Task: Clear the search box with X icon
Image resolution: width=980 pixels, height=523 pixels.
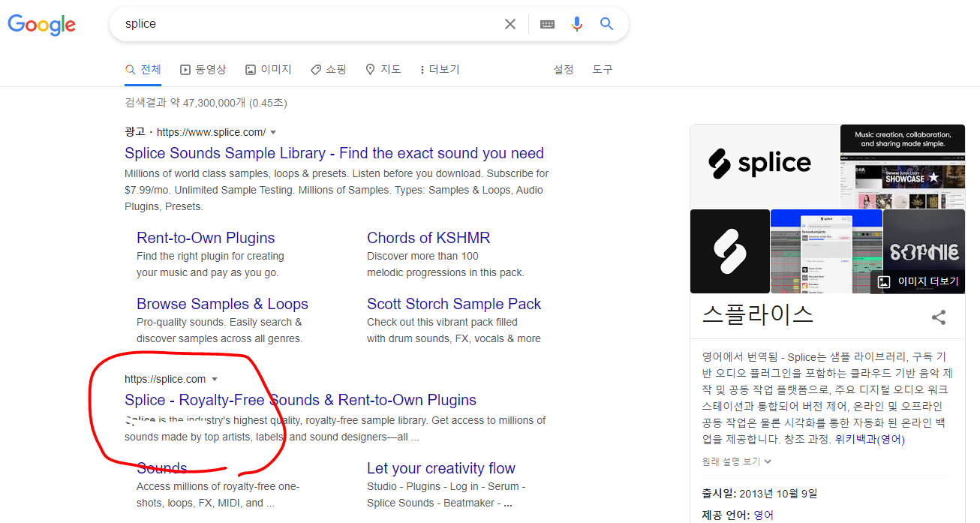Action: coord(510,24)
